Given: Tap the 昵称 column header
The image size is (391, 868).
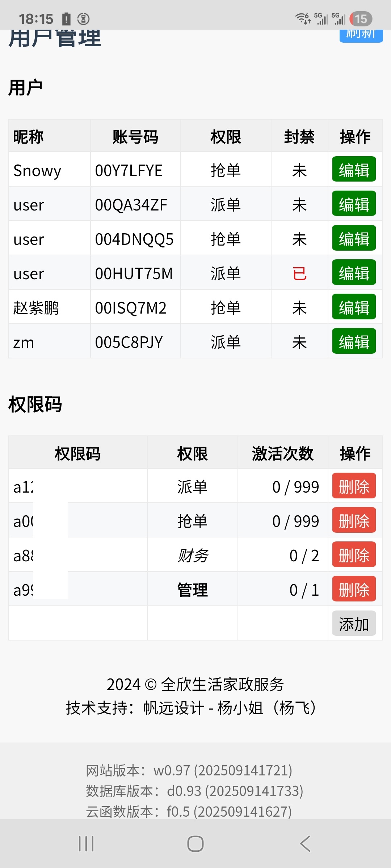Looking at the screenshot, I should pos(29,137).
